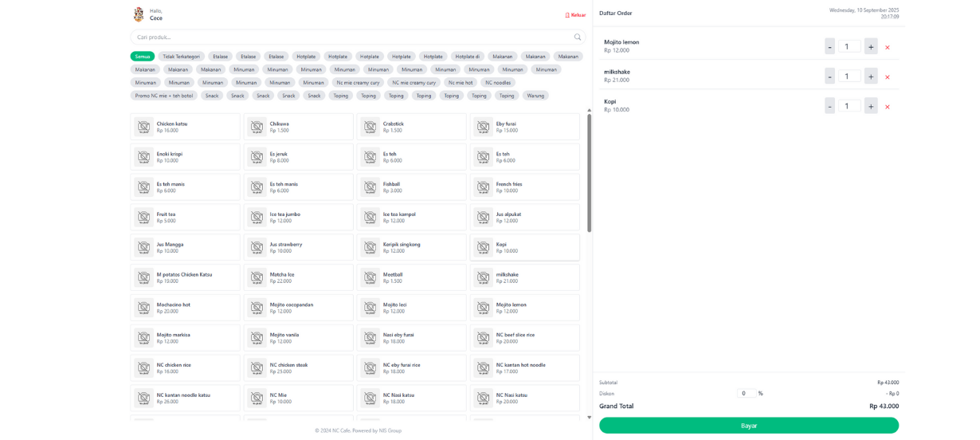The image size is (980, 440).
Task: Click the Chicken katsu placeholder image
Action: 143,127
